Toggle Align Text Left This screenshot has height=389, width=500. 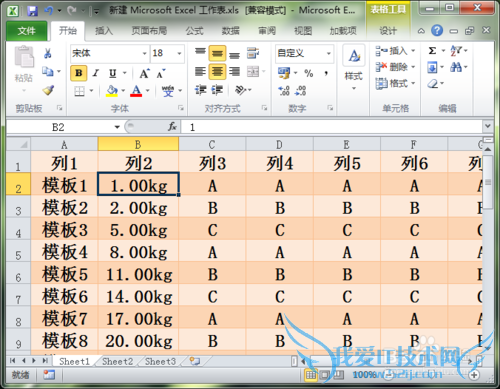200,71
